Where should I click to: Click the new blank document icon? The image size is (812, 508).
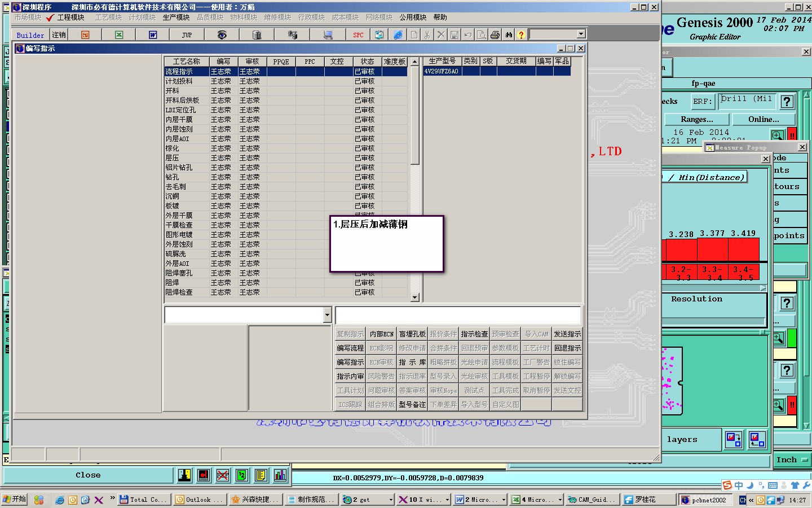(x=414, y=35)
